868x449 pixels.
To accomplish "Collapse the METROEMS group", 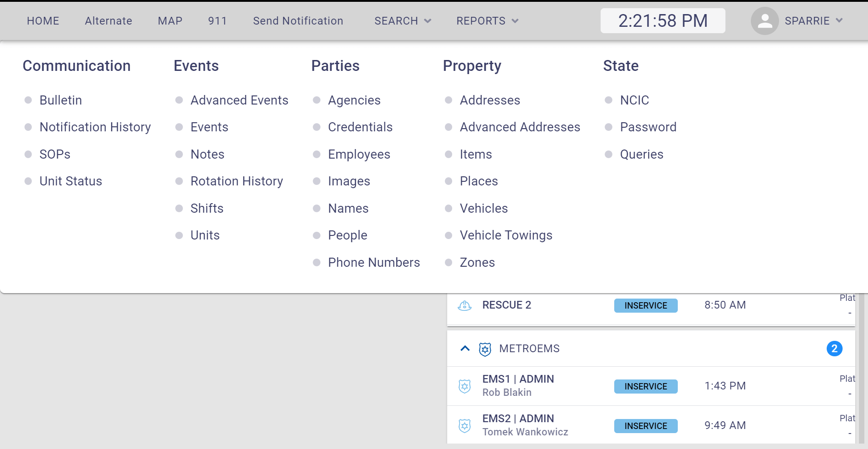I will click(x=465, y=349).
